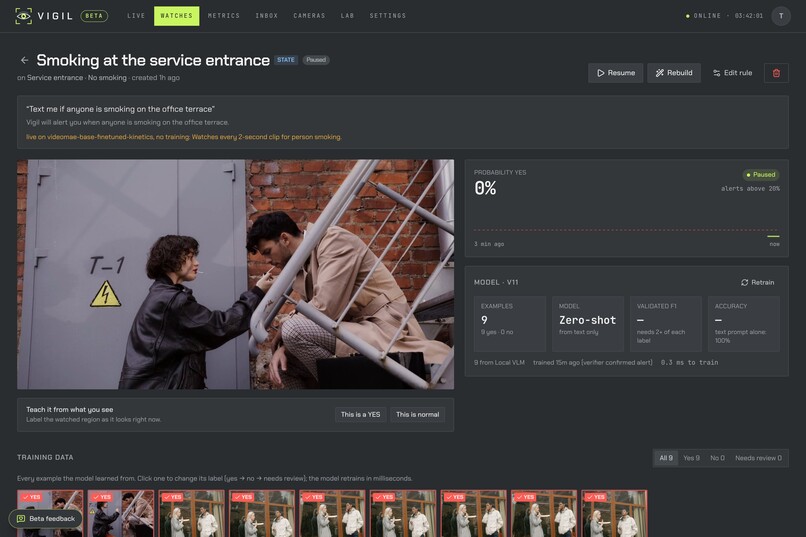Viewport: 806px width, 537px height.
Task: Click the orange videomae model description line
Action: [x=184, y=137]
